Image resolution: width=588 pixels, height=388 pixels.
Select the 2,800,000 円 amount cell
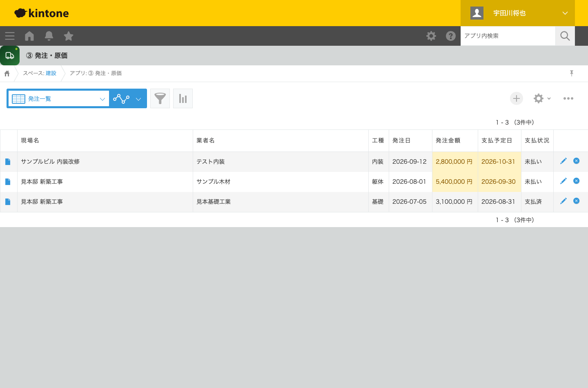455,162
